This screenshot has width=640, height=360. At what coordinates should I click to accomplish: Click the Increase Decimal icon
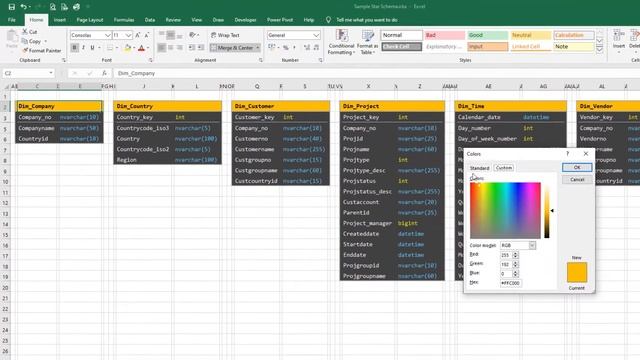307,48
